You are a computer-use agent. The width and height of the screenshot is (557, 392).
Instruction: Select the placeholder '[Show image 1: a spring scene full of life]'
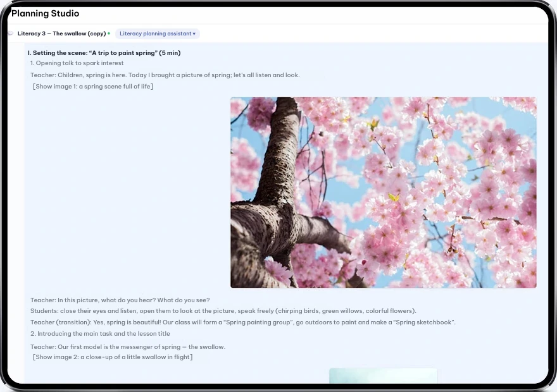click(93, 87)
